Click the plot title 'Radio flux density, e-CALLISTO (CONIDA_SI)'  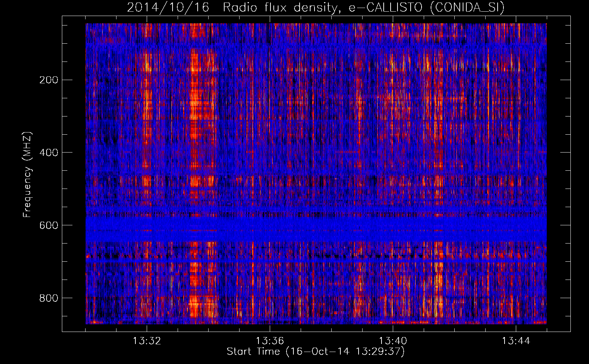(x=364, y=8)
